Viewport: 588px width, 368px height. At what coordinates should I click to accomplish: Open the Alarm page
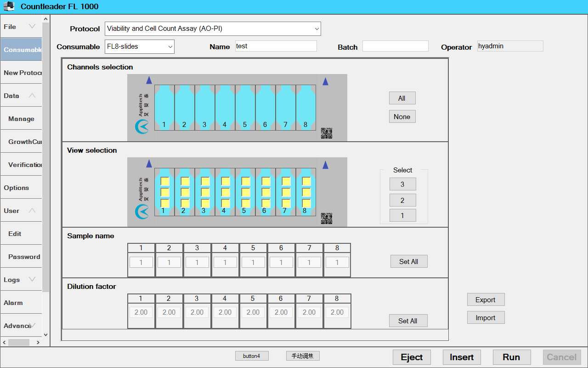click(21, 303)
